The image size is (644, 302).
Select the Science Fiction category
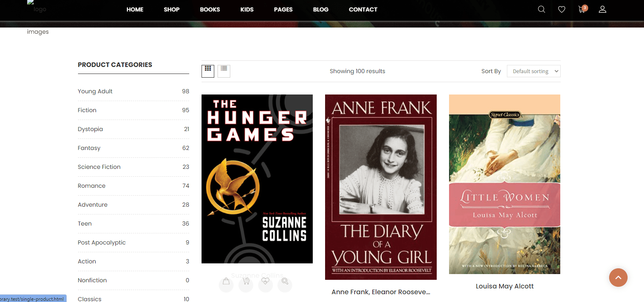click(x=99, y=167)
